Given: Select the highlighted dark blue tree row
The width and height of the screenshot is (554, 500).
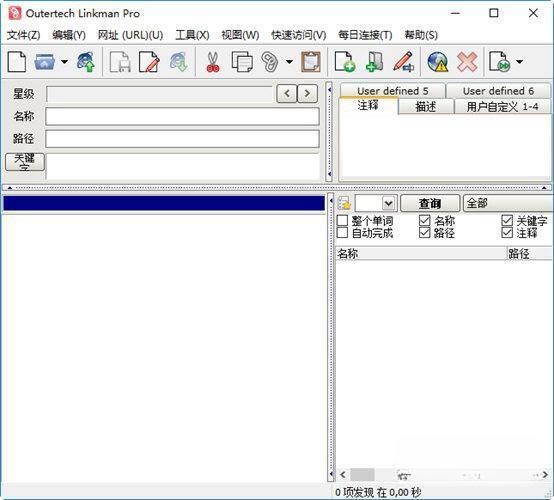Looking at the screenshot, I should pos(164,204).
